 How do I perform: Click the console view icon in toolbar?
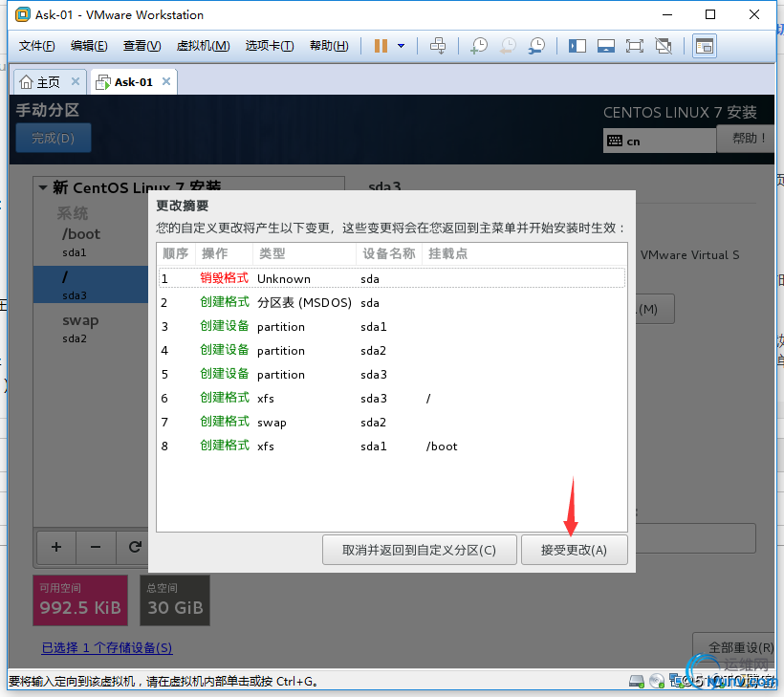tap(705, 46)
